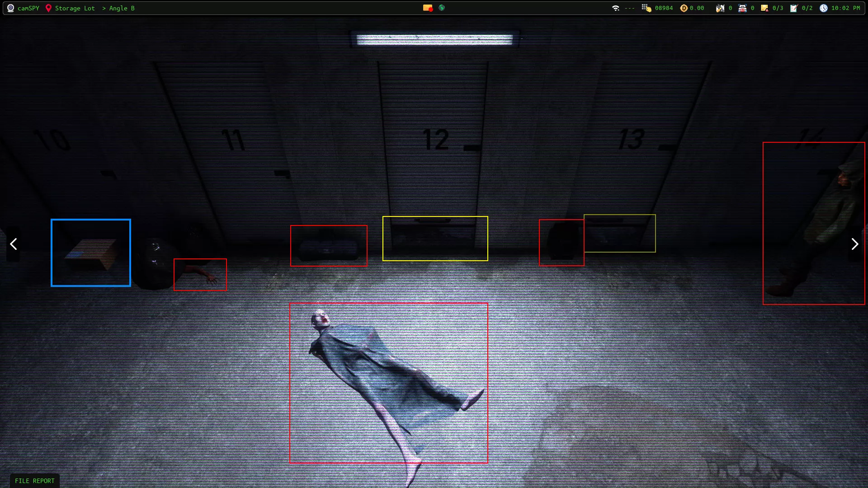Click the camSPY webcam logo icon
868x488 pixels.
(x=11, y=8)
